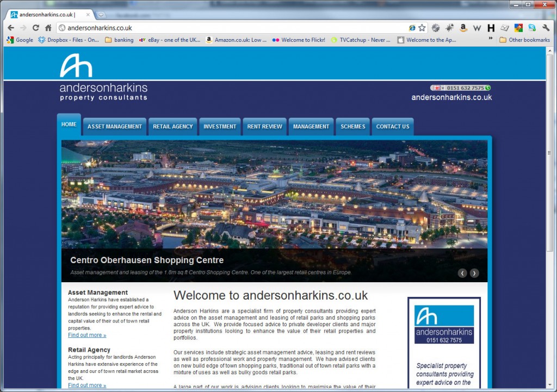Follow Find out more under Retail Agency
Image resolution: width=557 pixels, height=392 pixels.
click(87, 385)
